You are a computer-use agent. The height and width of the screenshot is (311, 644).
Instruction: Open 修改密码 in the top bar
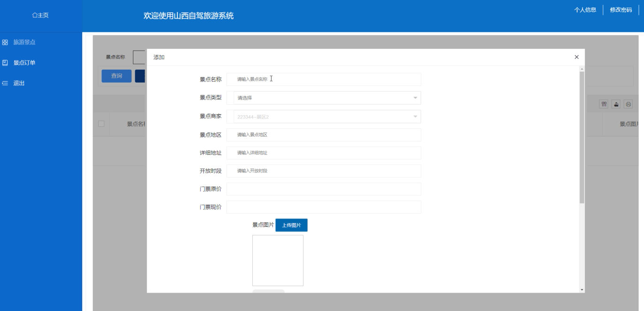point(621,10)
